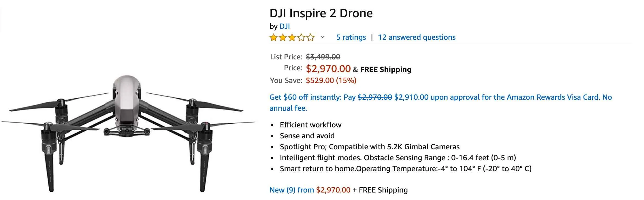View the 5 ratings link

point(351,37)
